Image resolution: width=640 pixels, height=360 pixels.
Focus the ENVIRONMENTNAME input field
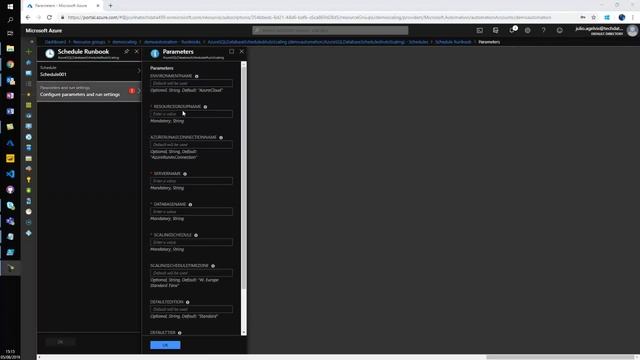click(x=191, y=83)
